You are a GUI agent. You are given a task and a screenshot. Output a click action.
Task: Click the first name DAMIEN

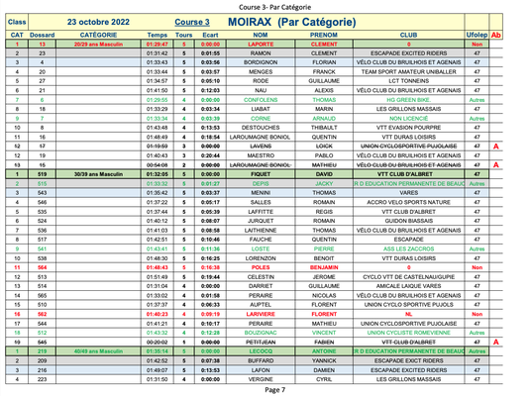(324, 370)
